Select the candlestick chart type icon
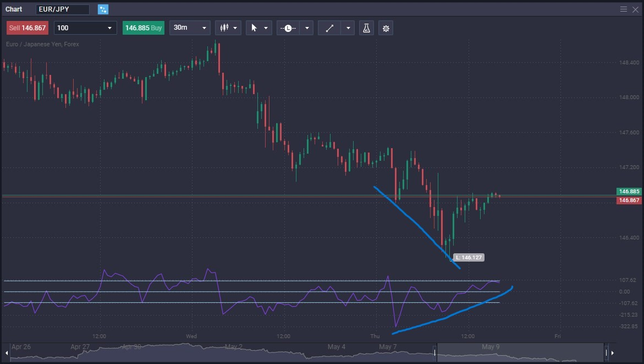The width and height of the screenshot is (644, 364). [225, 28]
